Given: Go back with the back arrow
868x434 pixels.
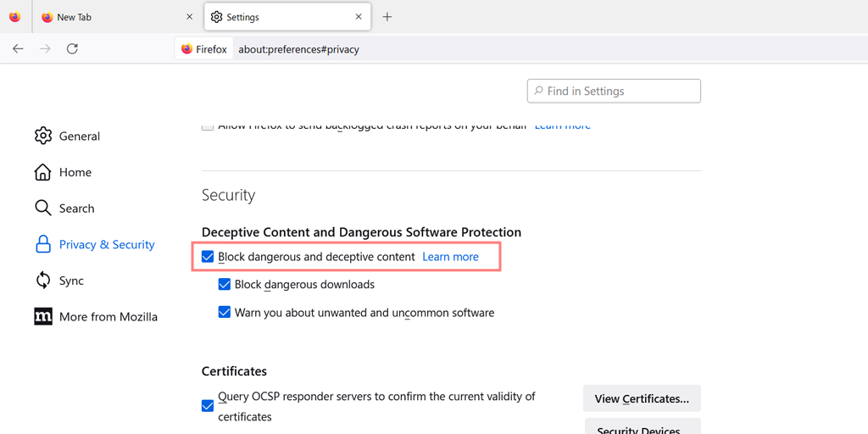Looking at the screenshot, I should [19, 48].
